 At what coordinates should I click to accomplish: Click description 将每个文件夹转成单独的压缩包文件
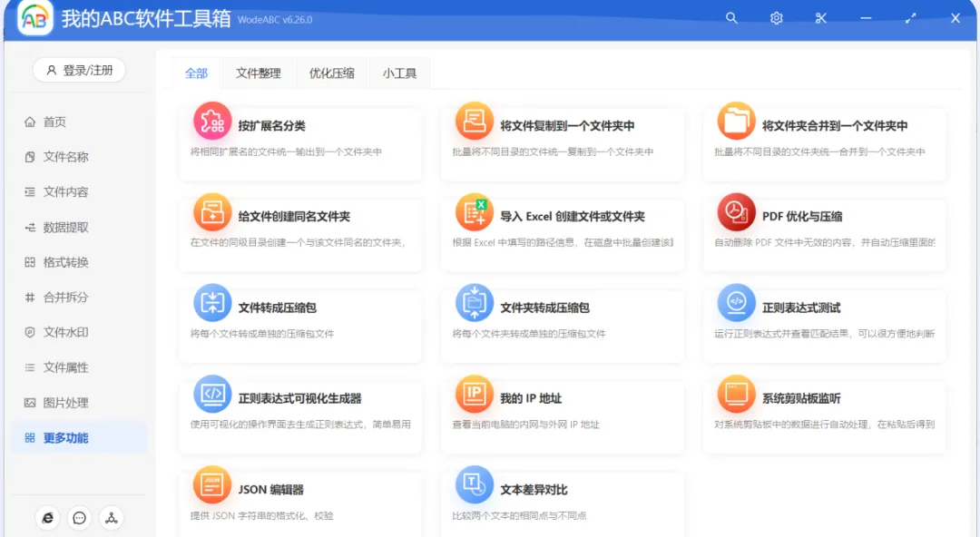tap(529, 334)
